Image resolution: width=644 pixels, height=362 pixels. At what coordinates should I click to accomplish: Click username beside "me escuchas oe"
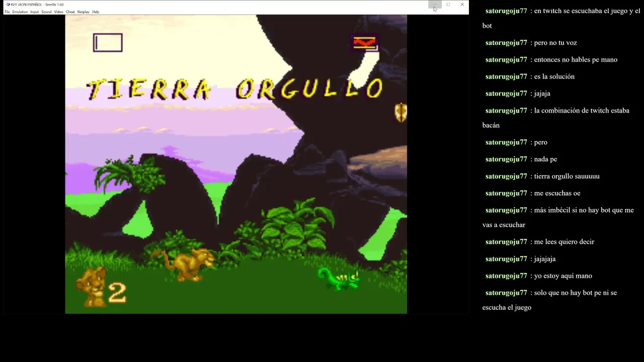pos(506,194)
